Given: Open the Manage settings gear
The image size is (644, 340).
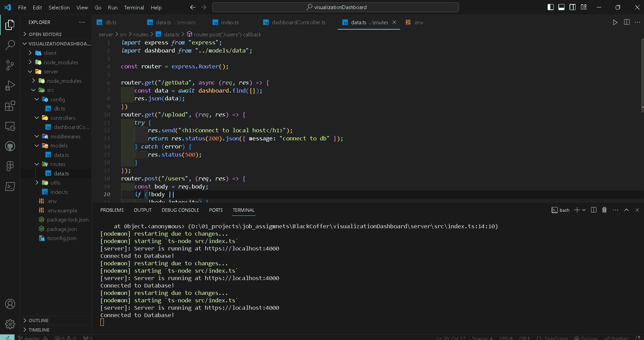Looking at the screenshot, I should click(10, 324).
